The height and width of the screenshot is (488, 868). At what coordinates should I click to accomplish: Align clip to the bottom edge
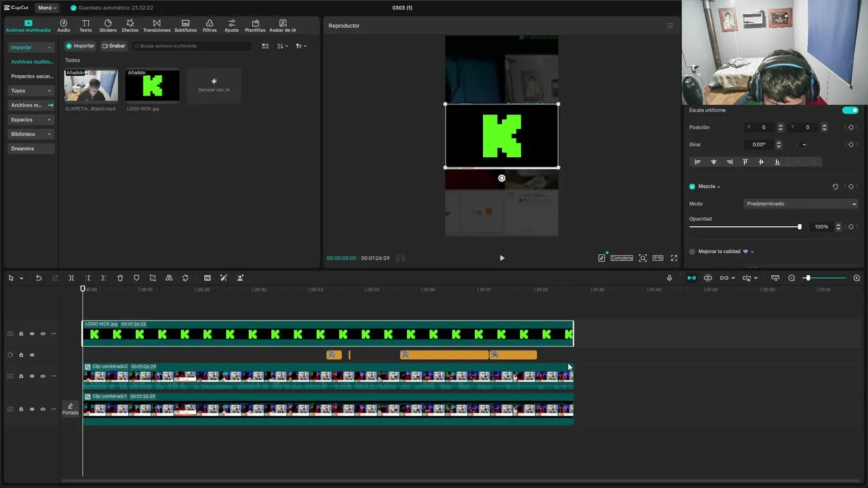(x=777, y=162)
